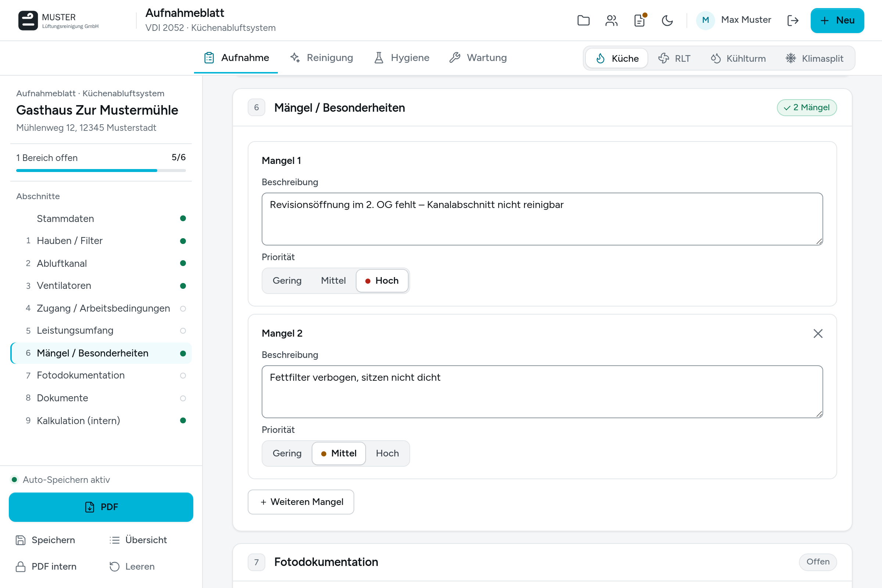This screenshot has height=588, width=882.
Task: Click the logout arrow icon
Action: 793,20
